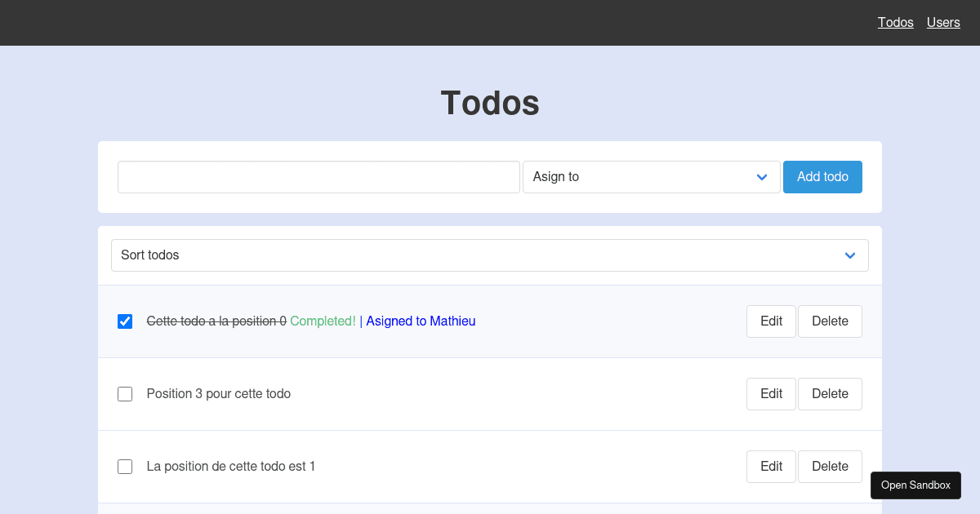Viewport: 980px width, 514px height.
Task: Delete the La position de cette todo item
Action: pos(830,467)
